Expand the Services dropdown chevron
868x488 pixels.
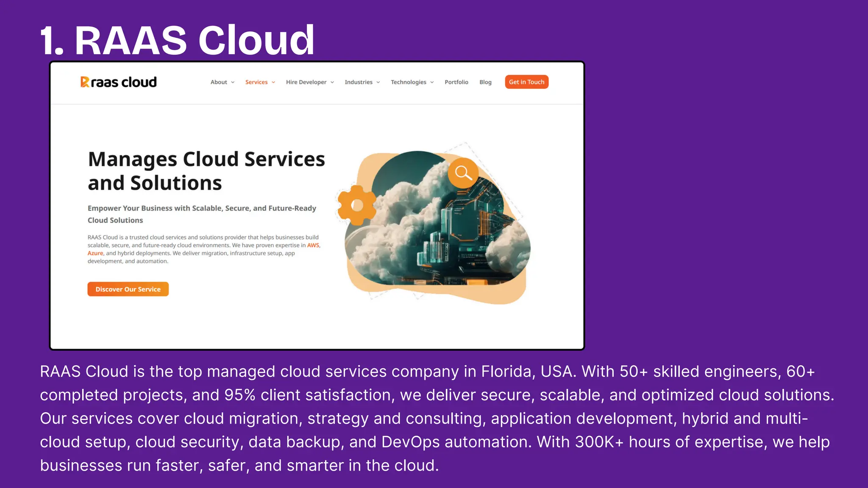point(273,82)
